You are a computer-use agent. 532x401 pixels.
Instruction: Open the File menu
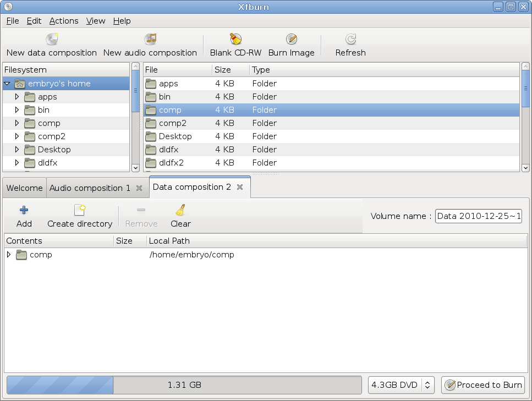pyautogui.click(x=13, y=21)
